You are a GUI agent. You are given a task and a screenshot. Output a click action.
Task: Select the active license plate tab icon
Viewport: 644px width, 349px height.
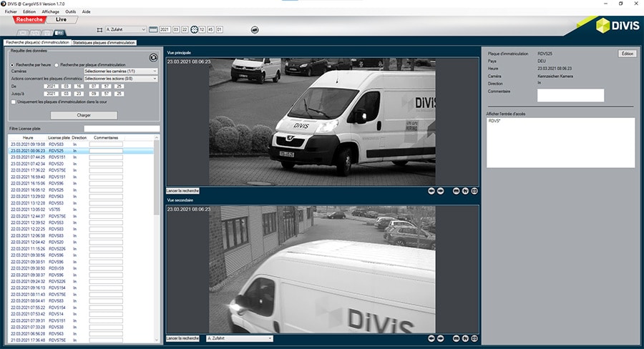(60, 33)
